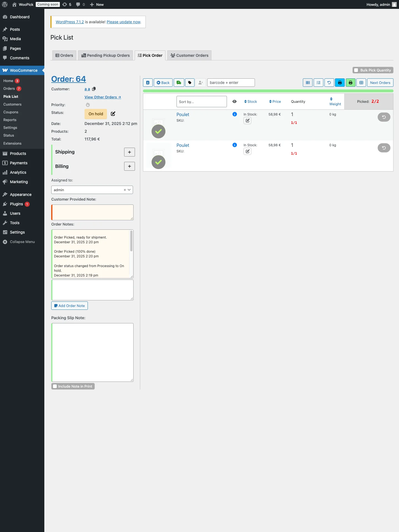
Task: Click the info icon on second Poulet row
Action: pyautogui.click(x=235, y=145)
